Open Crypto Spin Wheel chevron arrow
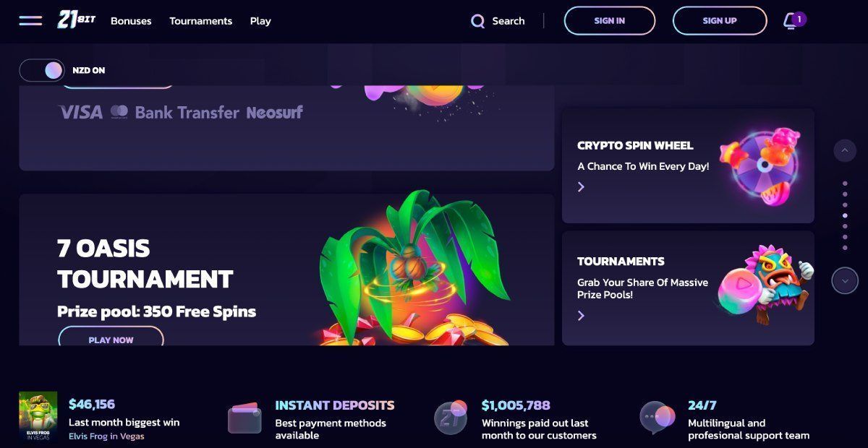The width and height of the screenshot is (868, 448). pyautogui.click(x=581, y=187)
